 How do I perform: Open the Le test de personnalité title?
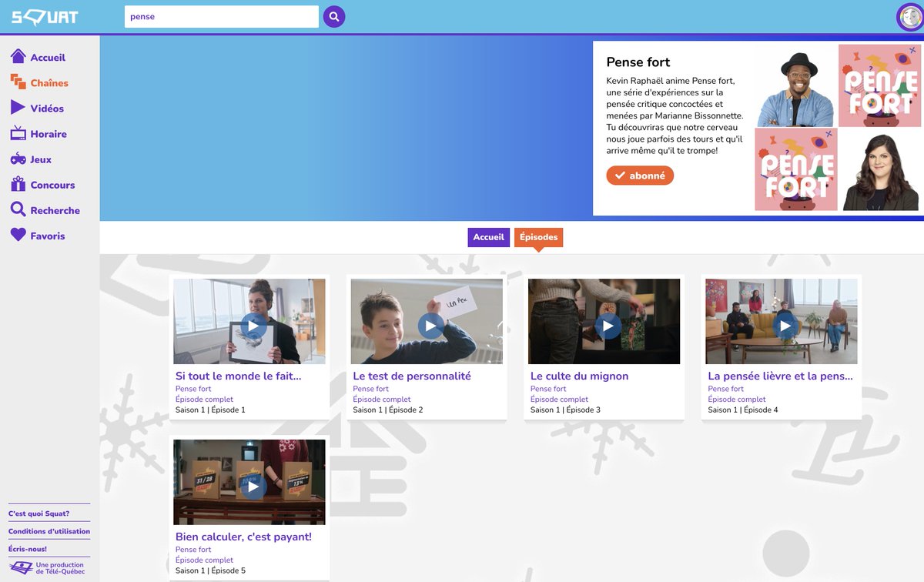(412, 376)
